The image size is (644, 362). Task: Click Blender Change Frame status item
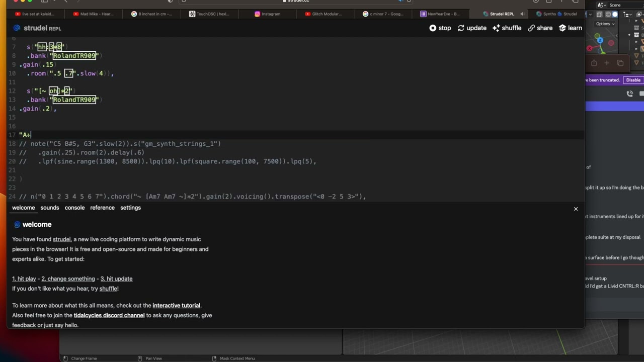tap(80, 358)
